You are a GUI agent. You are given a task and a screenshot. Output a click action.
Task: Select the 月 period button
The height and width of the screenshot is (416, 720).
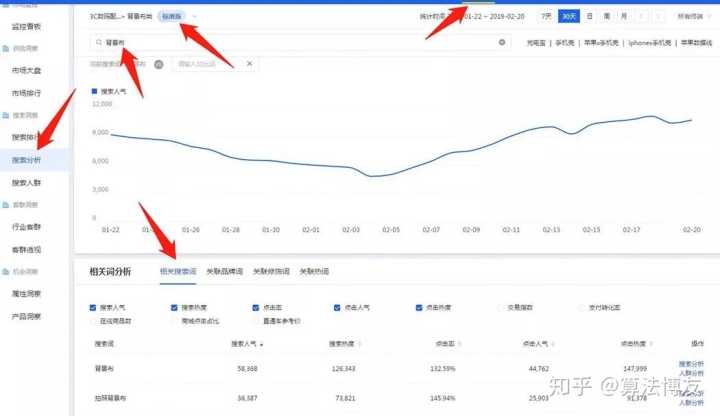(x=624, y=16)
